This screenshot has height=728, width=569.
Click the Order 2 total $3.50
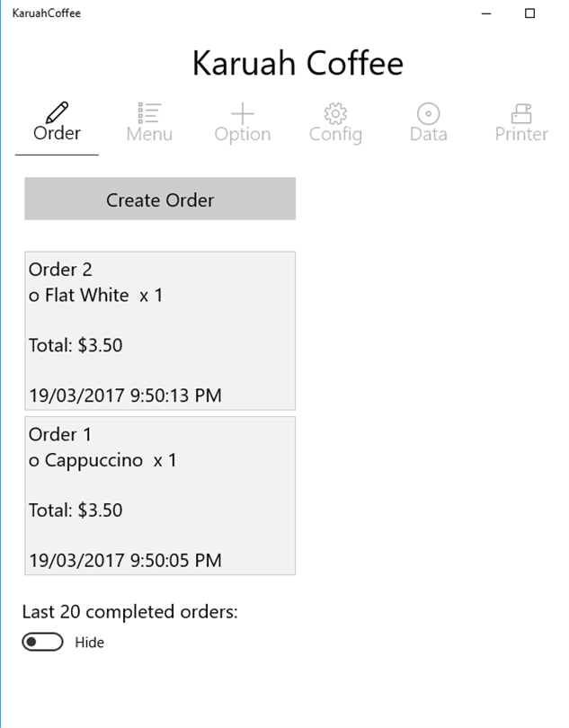click(x=76, y=345)
